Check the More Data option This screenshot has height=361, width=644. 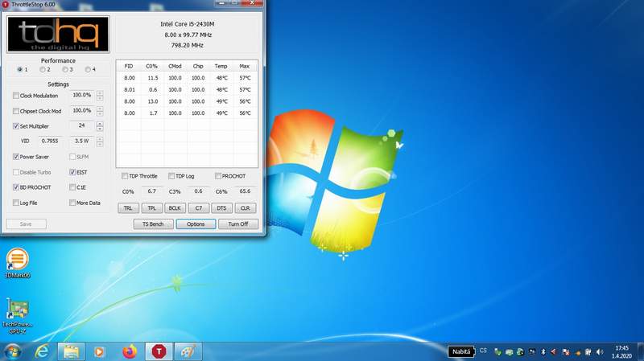click(72, 203)
